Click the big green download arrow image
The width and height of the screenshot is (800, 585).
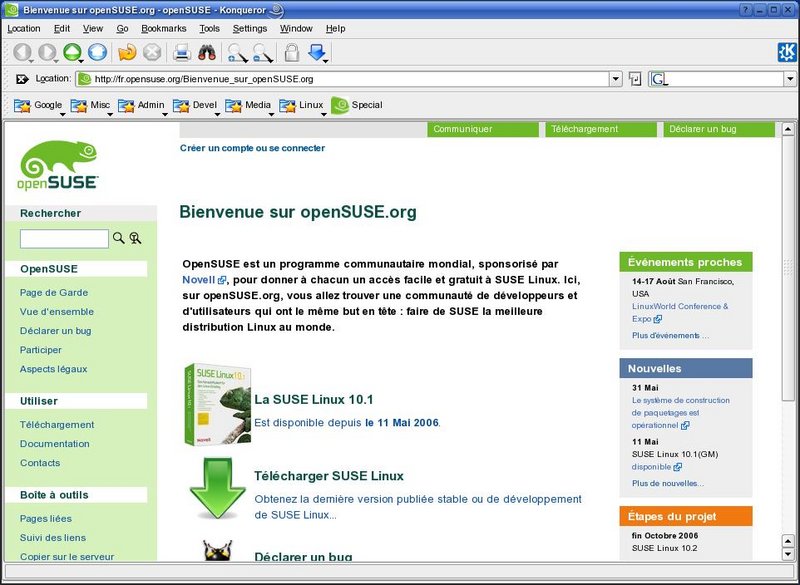click(218, 488)
